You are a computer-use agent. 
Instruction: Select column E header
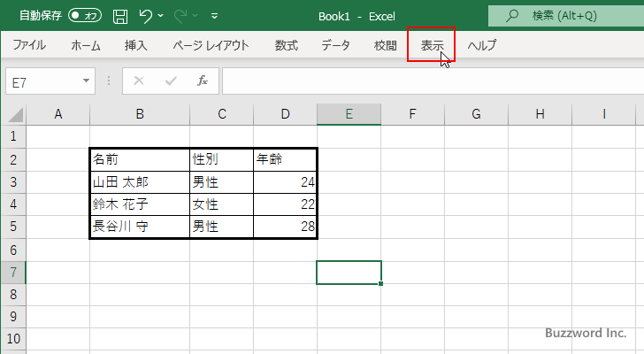coord(349,114)
